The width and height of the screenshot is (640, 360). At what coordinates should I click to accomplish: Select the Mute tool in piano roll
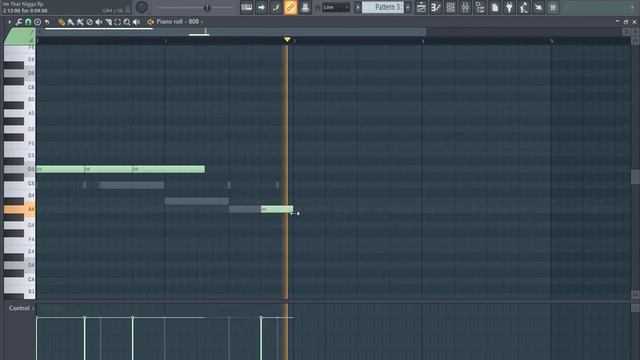click(99, 22)
